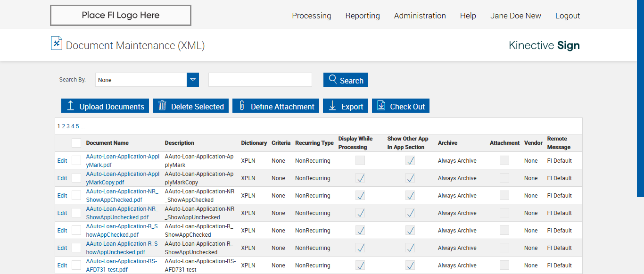Click the upload arrow icon
Image resolution: width=644 pixels, height=274 pixels.
point(71,106)
